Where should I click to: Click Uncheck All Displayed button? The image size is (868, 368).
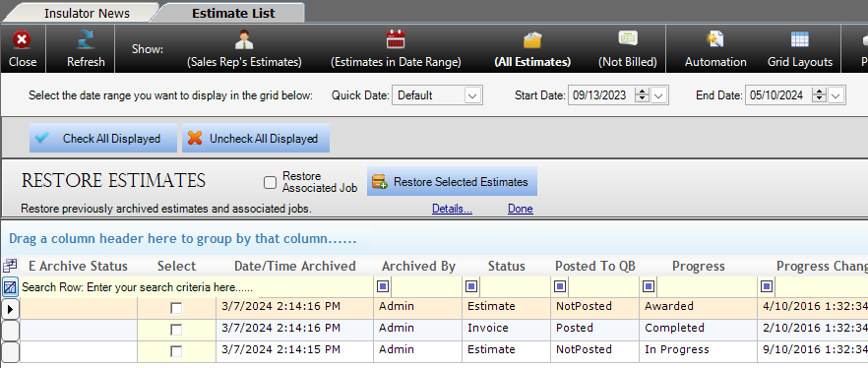click(256, 139)
